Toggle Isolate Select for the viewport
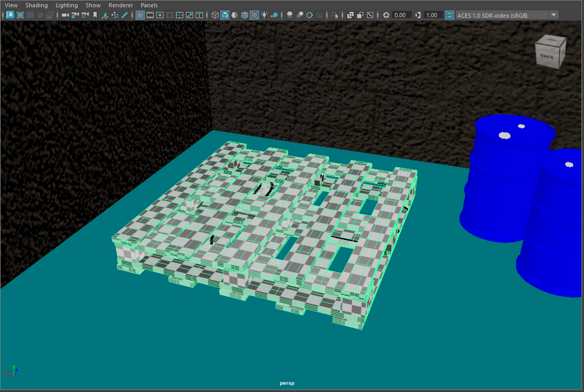The image size is (584, 392). pos(335,15)
